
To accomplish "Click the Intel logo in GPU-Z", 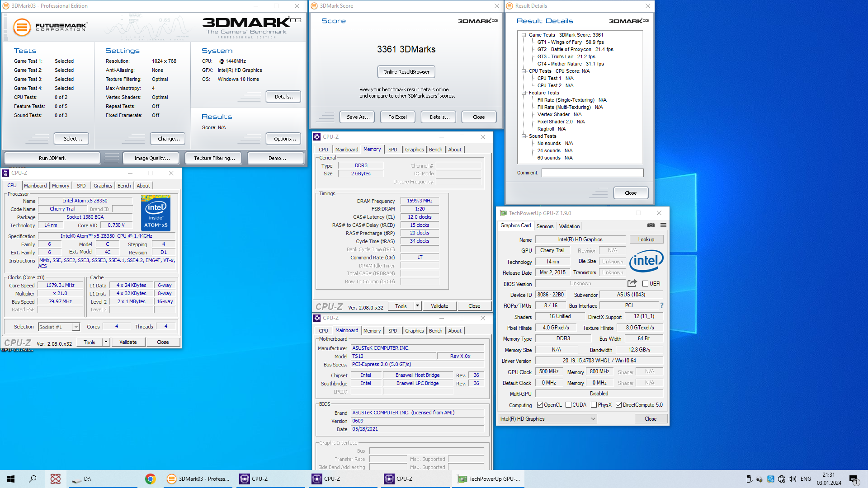I will (646, 261).
